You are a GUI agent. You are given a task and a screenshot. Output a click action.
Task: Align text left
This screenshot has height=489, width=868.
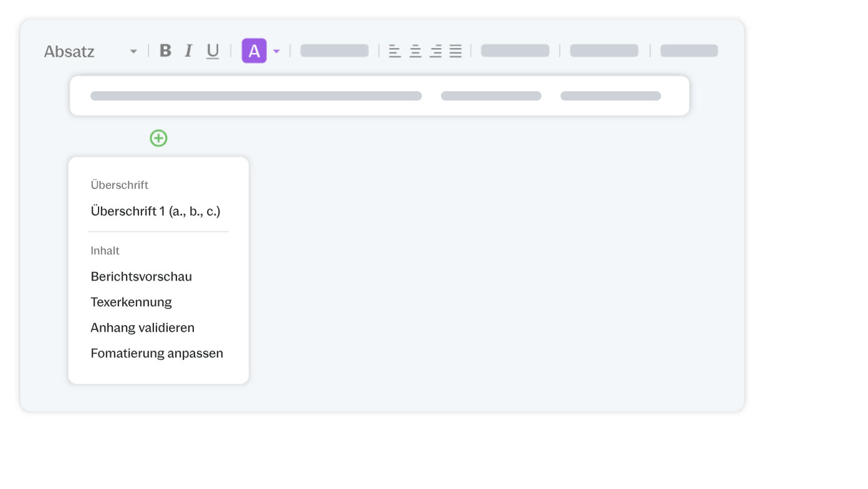(395, 51)
